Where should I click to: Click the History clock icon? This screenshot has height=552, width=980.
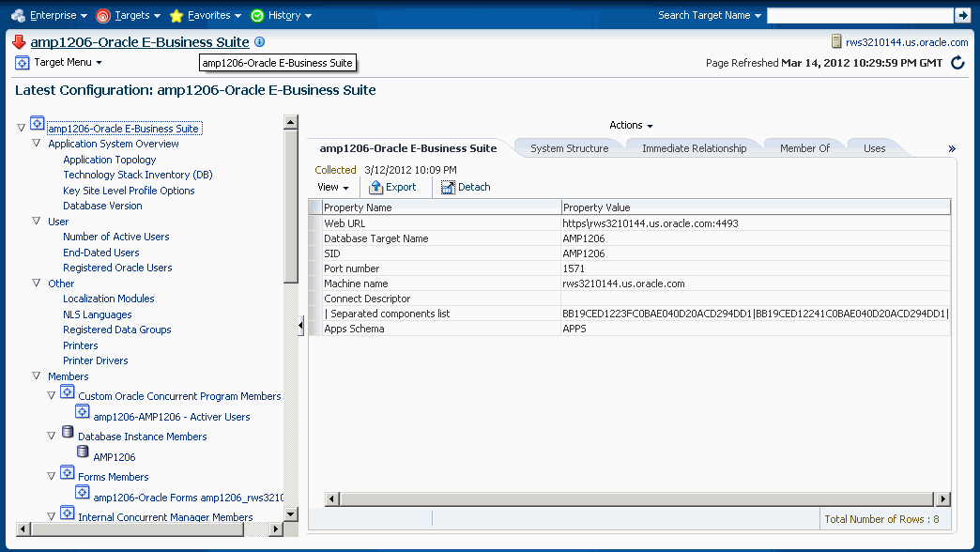pos(257,16)
